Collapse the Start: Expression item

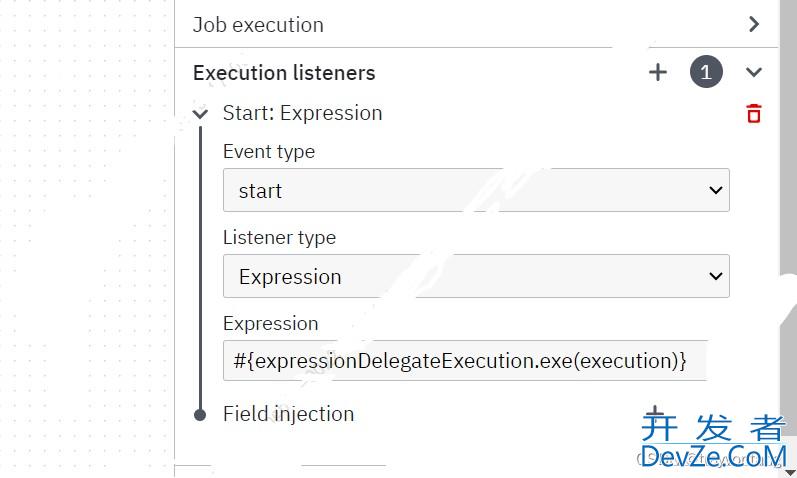coord(200,113)
